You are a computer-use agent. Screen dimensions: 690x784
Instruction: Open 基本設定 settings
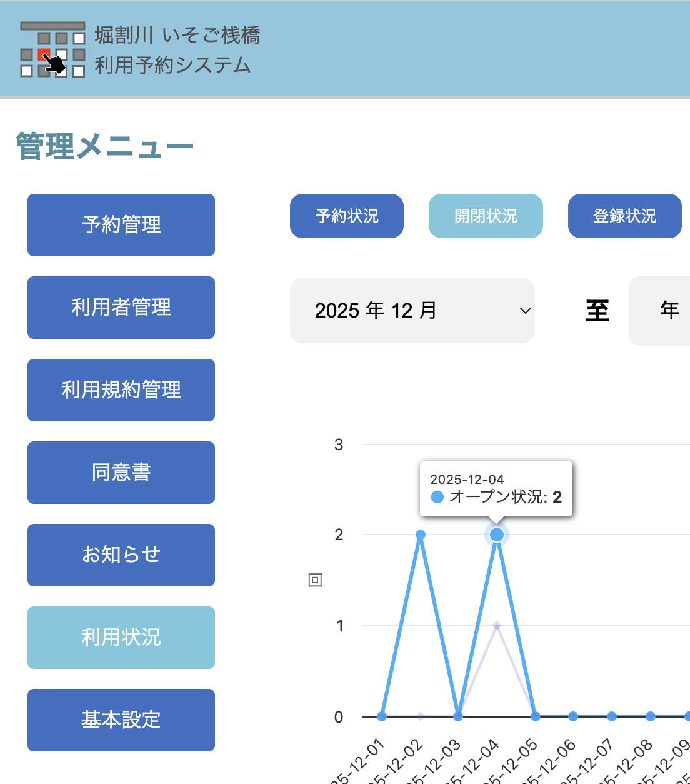pyautogui.click(x=121, y=720)
